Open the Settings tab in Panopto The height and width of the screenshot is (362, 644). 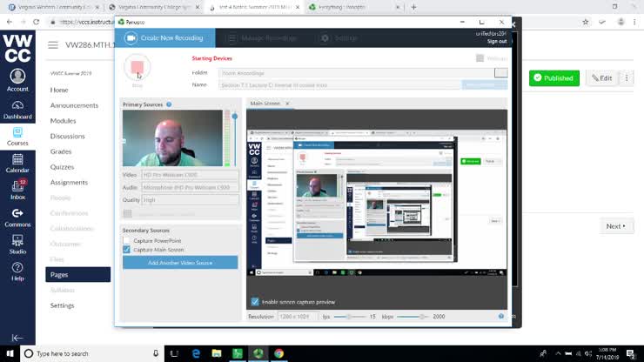point(339,38)
